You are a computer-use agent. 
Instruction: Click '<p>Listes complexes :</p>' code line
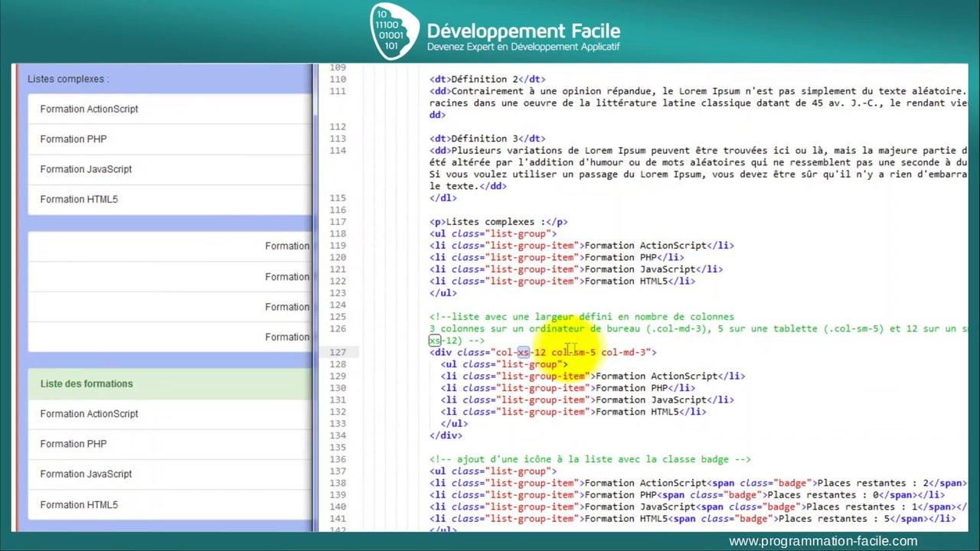498,222
